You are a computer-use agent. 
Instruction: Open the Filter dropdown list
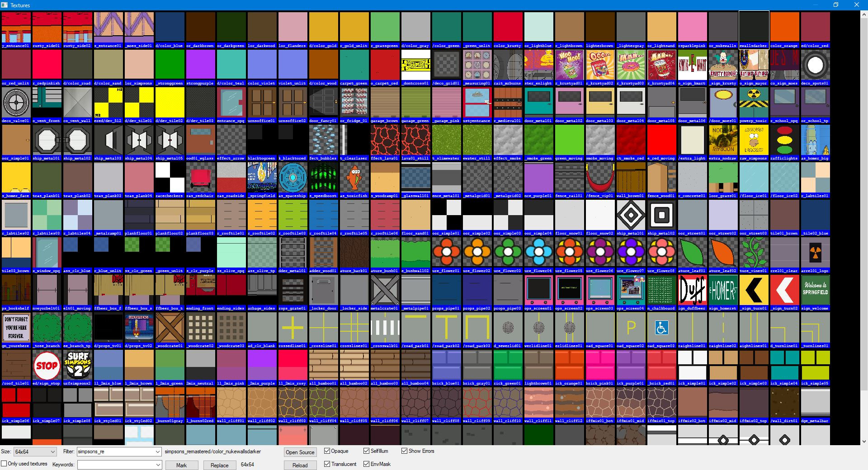[157, 451]
